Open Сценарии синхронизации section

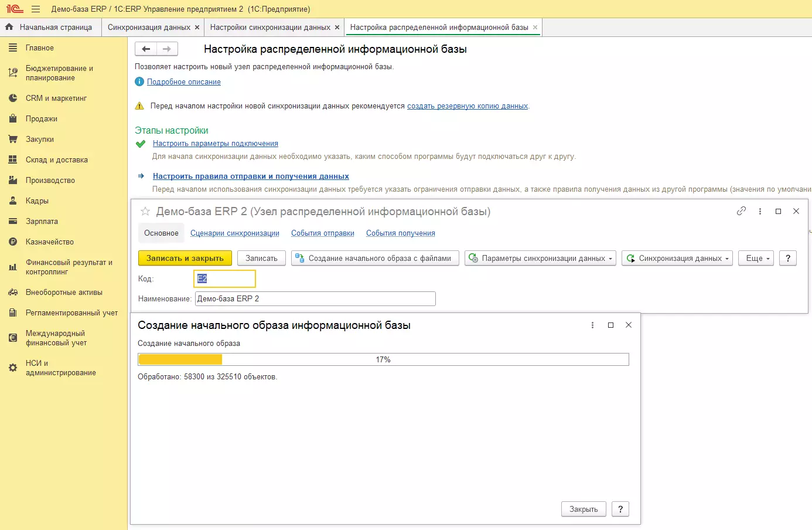(235, 233)
